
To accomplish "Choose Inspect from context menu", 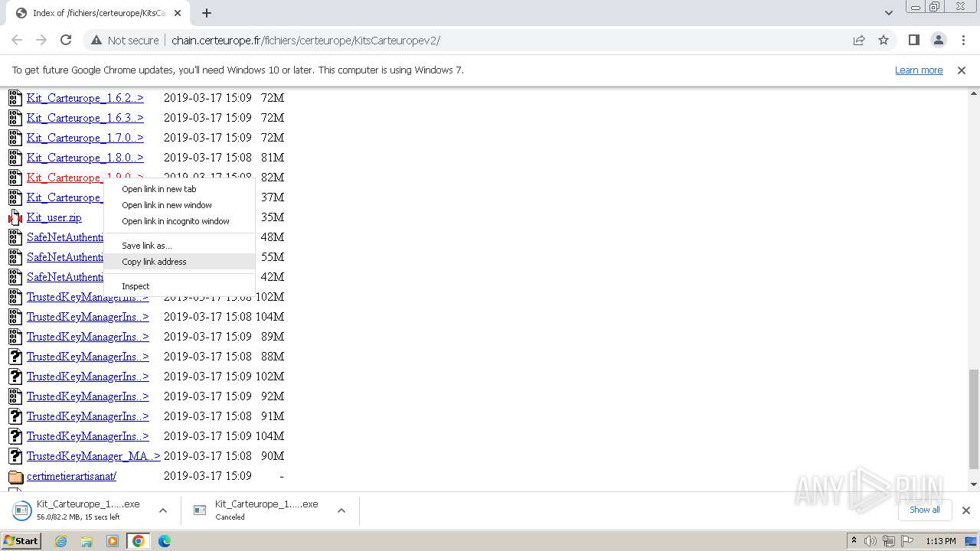I will (179, 286).
